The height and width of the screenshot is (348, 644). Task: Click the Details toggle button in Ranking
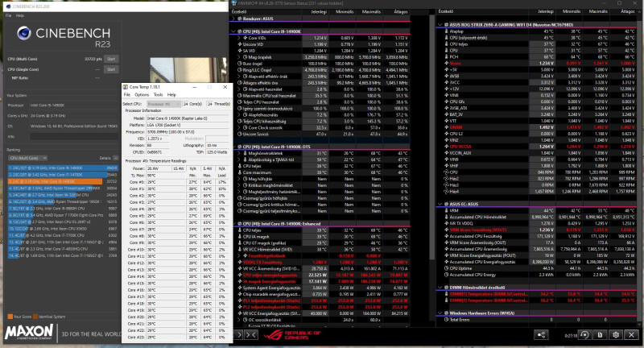pyautogui.click(x=116, y=158)
